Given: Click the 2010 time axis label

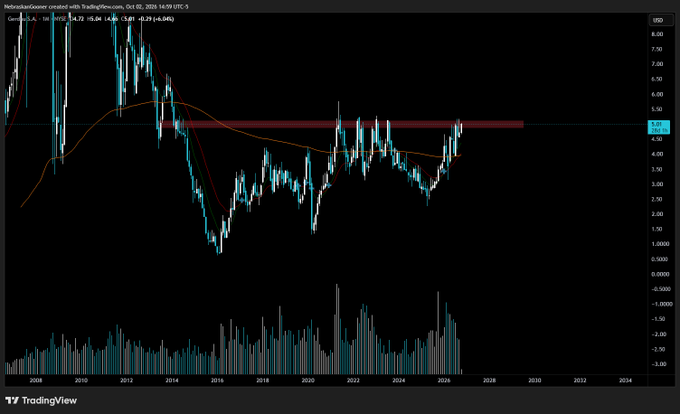Looking at the screenshot, I should click(81, 381).
